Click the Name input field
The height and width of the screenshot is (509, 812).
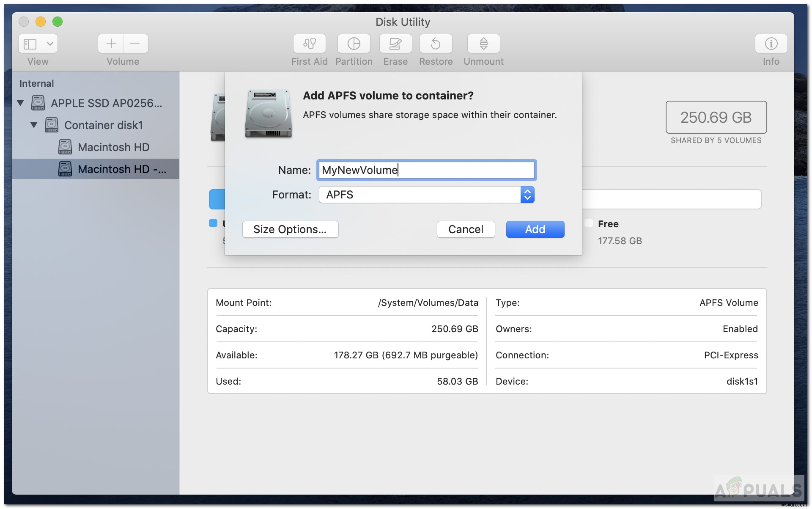(426, 170)
